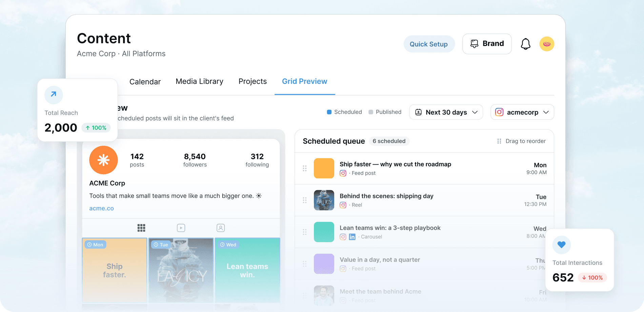
Task: Click the teal Lean teams queue thumbnail
Action: pyautogui.click(x=324, y=232)
